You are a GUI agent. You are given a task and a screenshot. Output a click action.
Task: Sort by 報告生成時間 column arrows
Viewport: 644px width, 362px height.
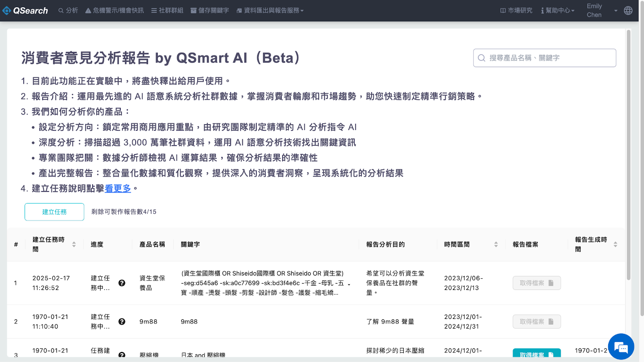615,245
